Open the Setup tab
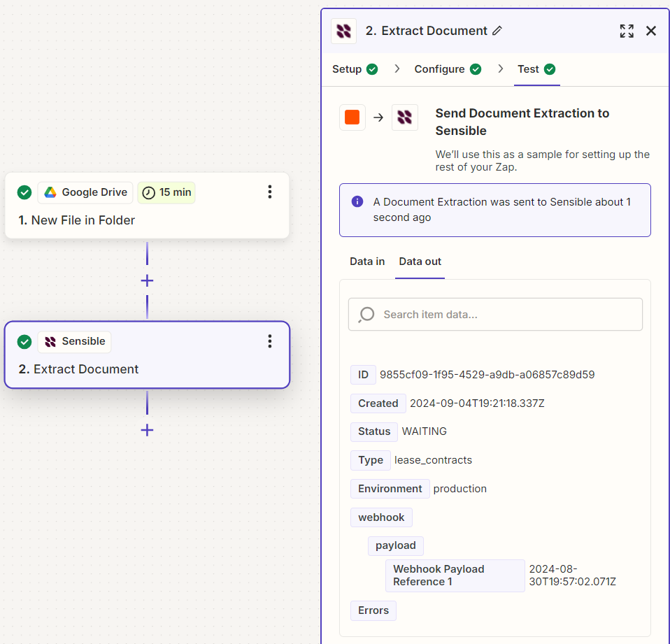 tap(355, 69)
